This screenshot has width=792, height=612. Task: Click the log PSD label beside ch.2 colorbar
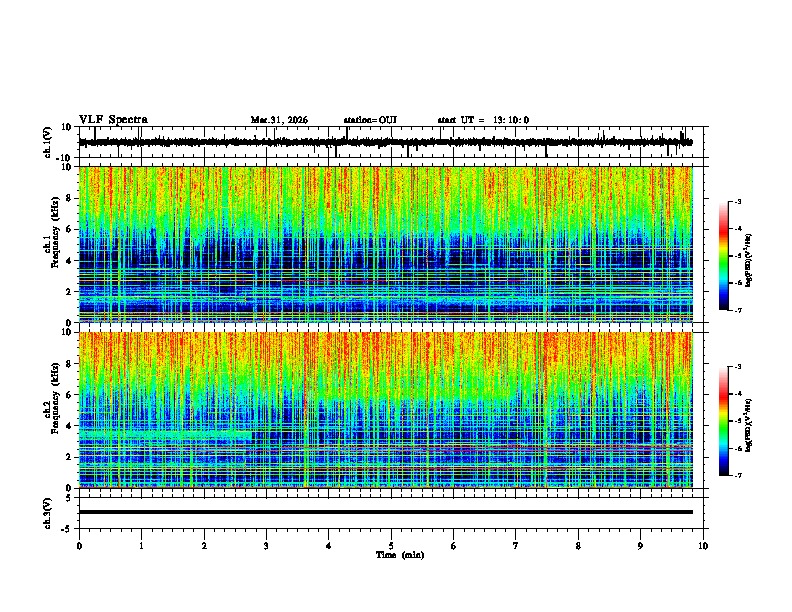tap(749, 426)
